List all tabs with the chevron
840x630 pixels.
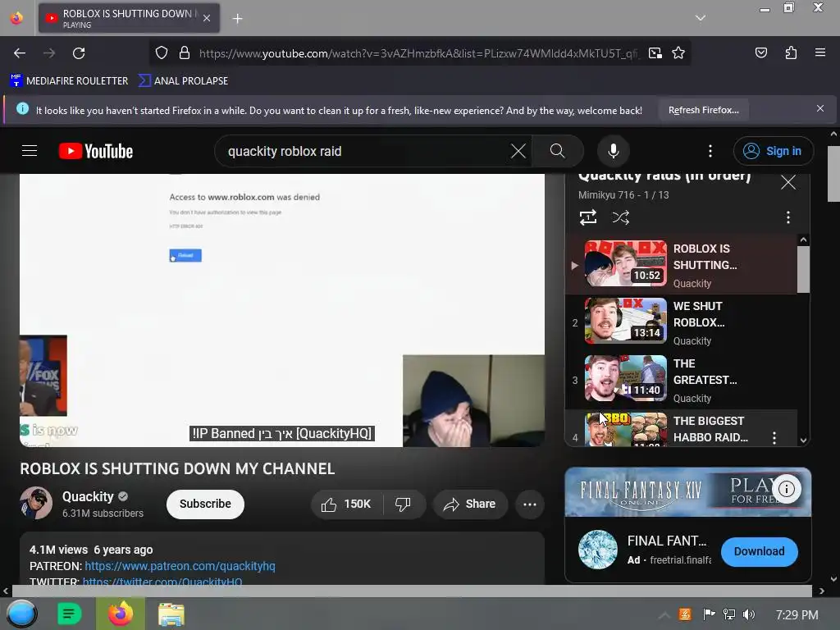(x=701, y=18)
